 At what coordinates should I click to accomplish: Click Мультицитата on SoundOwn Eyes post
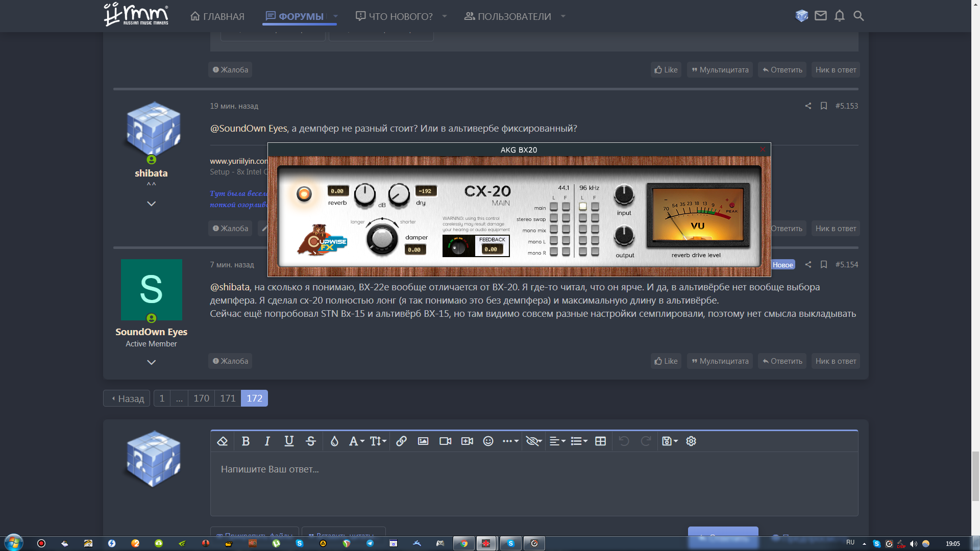(x=720, y=361)
